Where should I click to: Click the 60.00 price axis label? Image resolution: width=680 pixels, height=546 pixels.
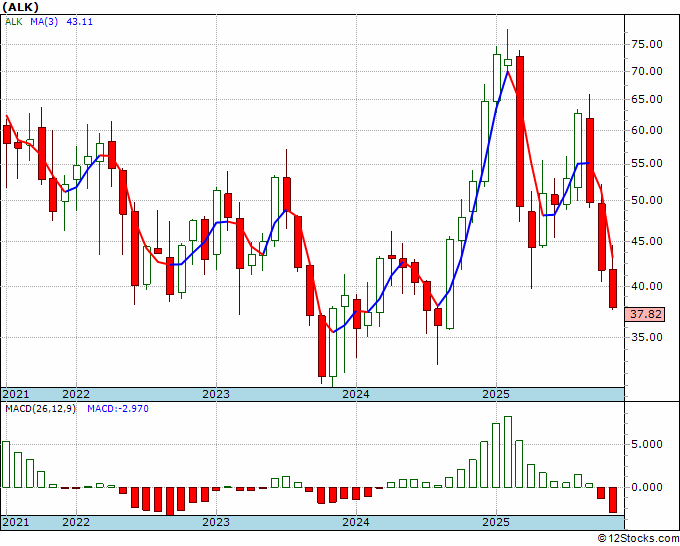(647, 131)
